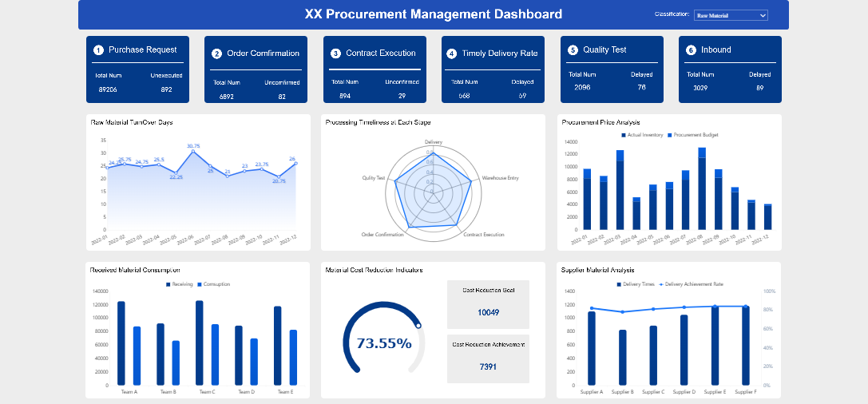868x404 pixels.
Task: Click the number 3 badge beside Contract Execution
Action: click(x=335, y=53)
